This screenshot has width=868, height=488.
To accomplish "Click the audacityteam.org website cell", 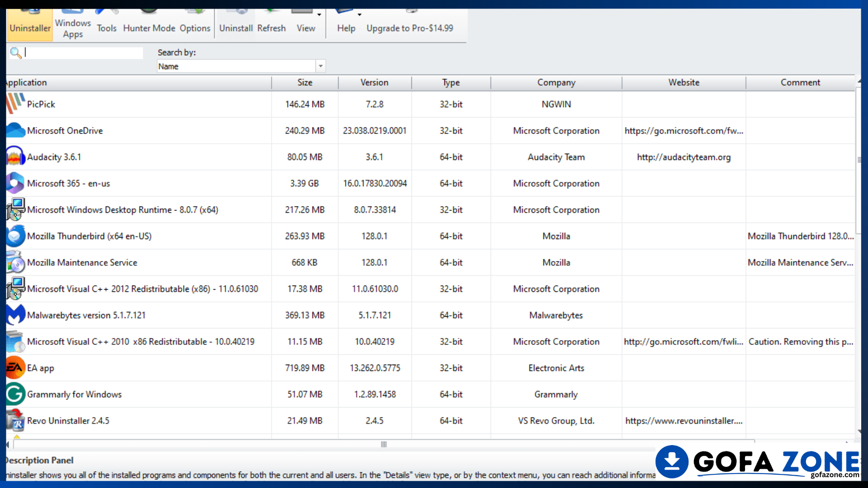I will [x=684, y=157].
